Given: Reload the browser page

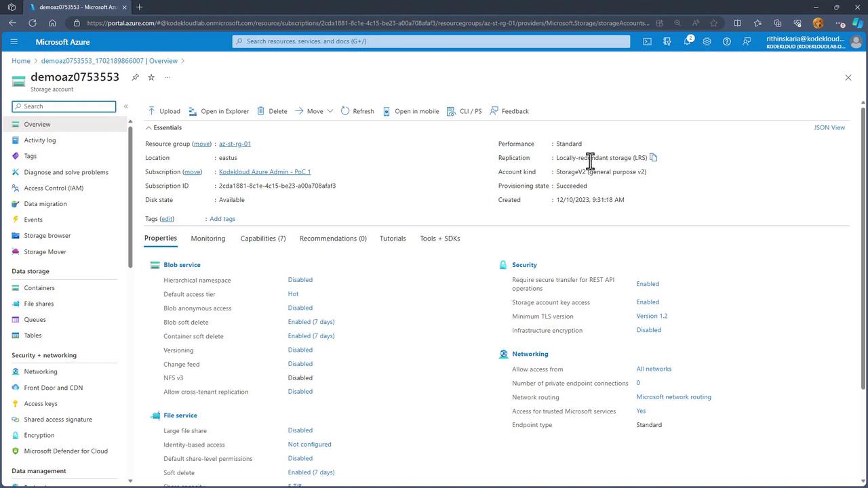Looking at the screenshot, I should click(33, 23).
